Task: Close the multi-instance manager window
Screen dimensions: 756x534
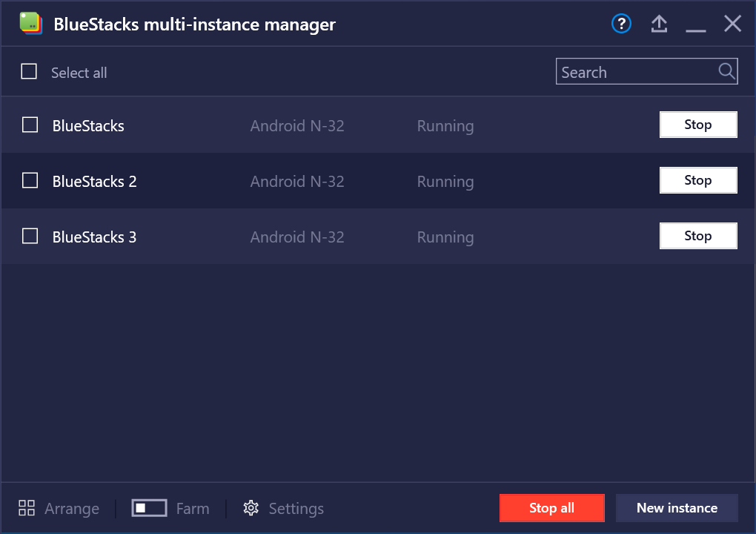Action: pyautogui.click(x=732, y=23)
